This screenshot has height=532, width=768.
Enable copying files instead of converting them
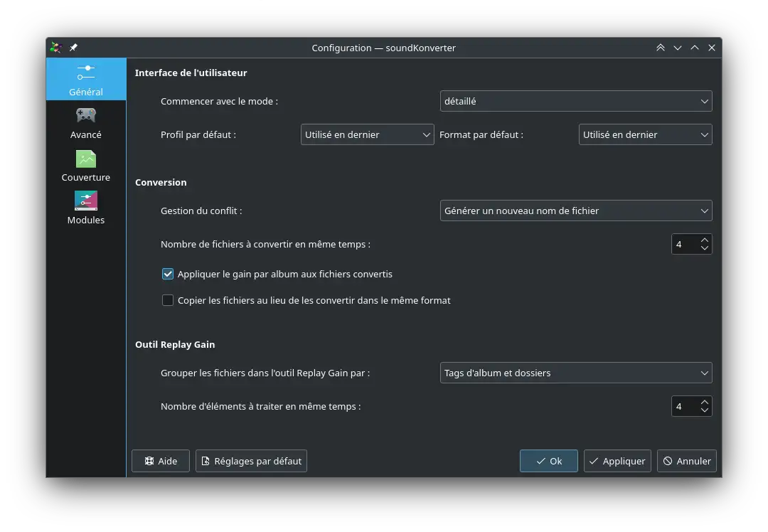[x=168, y=300]
